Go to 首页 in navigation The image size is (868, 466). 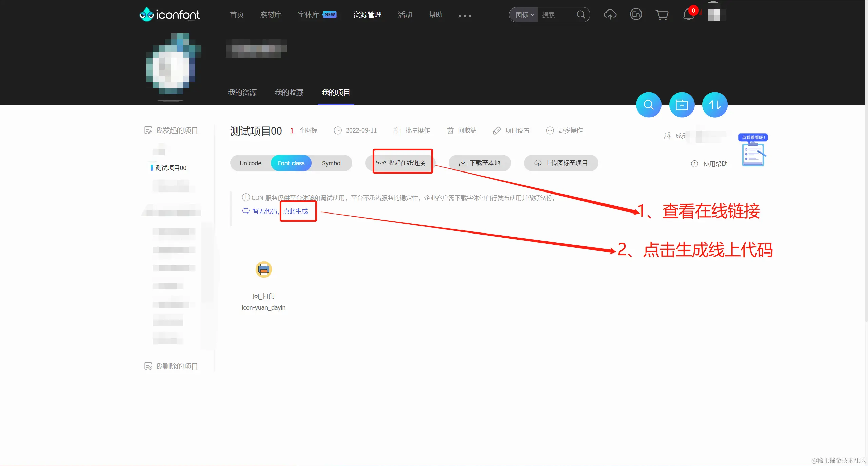tap(237, 15)
